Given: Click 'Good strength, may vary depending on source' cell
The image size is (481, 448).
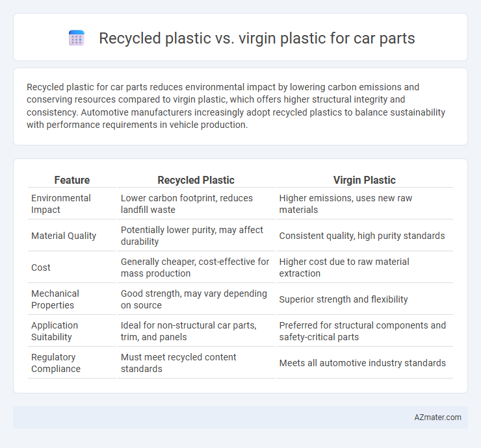Looking at the screenshot, I should (194, 299).
